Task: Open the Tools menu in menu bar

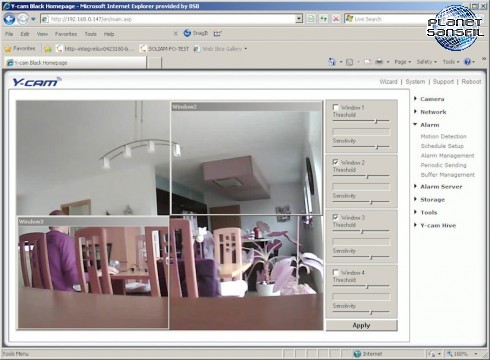Action: point(90,34)
